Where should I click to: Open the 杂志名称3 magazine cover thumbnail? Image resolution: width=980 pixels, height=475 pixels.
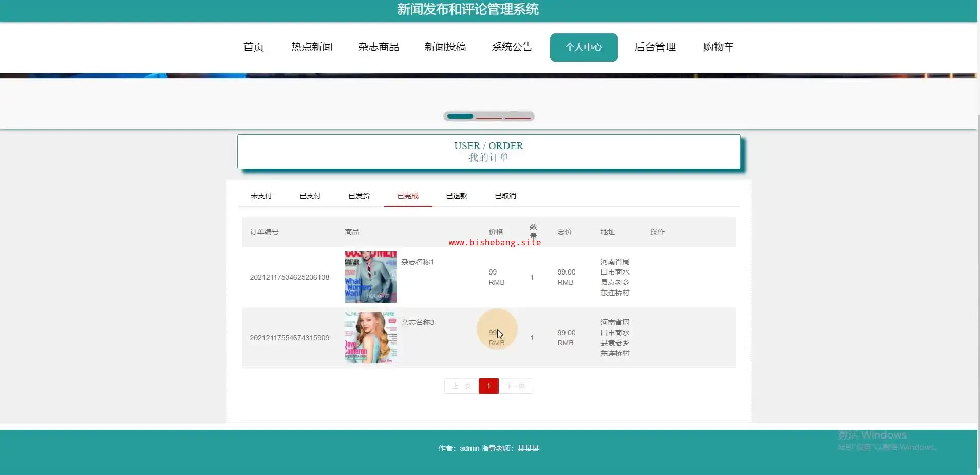coord(371,338)
